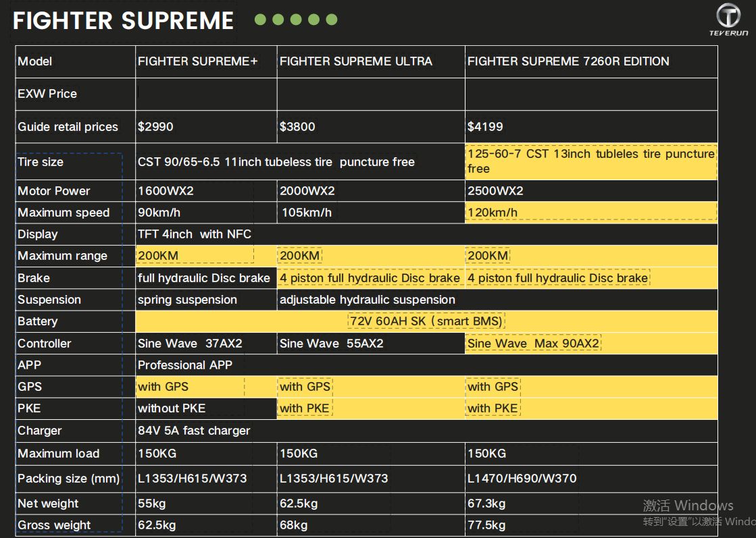Select the FIGHTER SUPREME title heading
Image resolution: width=756 pixels, height=538 pixels.
tap(124, 21)
